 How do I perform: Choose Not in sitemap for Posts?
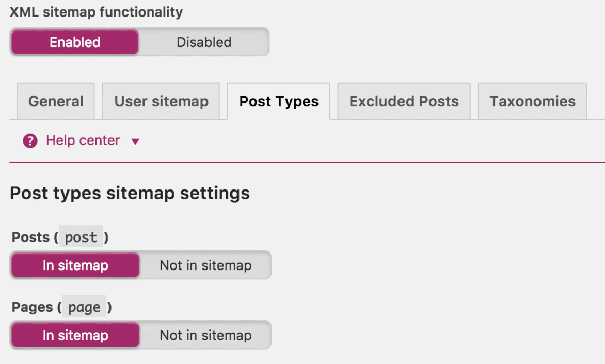point(205,265)
